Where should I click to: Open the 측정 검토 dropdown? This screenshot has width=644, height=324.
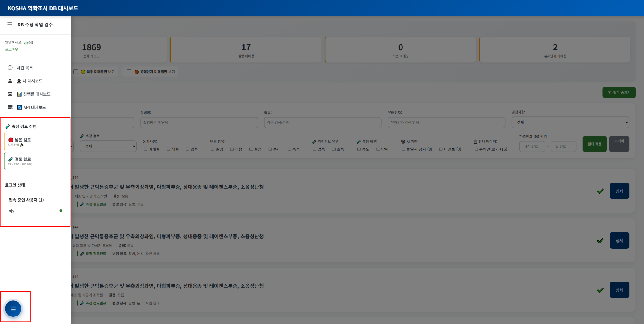click(108, 146)
